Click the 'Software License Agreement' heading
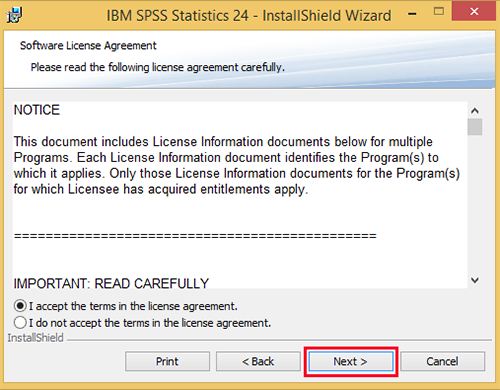 [88, 45]
